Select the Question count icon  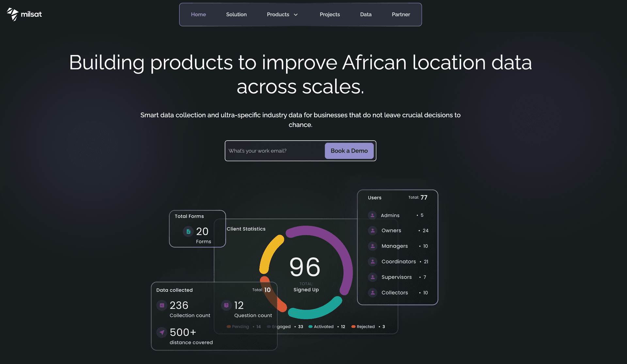226,305
